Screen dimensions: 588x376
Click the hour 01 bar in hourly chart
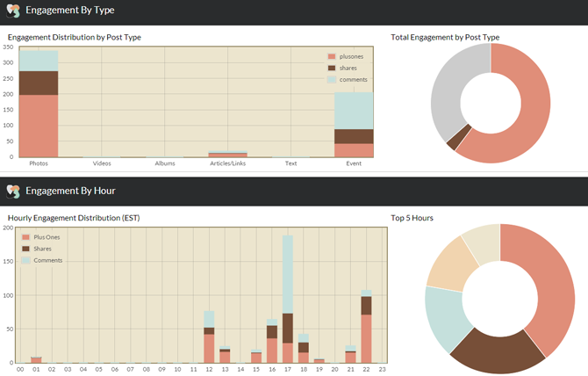tap(36, 360)
